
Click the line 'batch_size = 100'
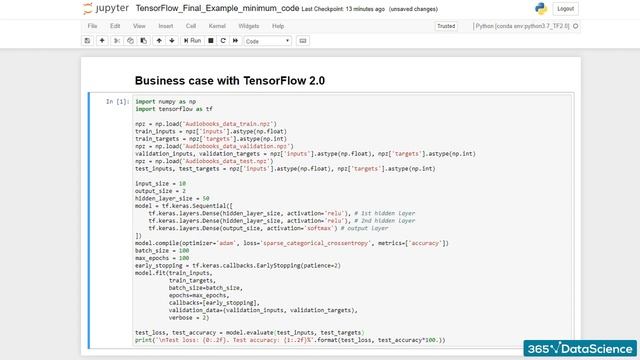[x=162, y=251]
